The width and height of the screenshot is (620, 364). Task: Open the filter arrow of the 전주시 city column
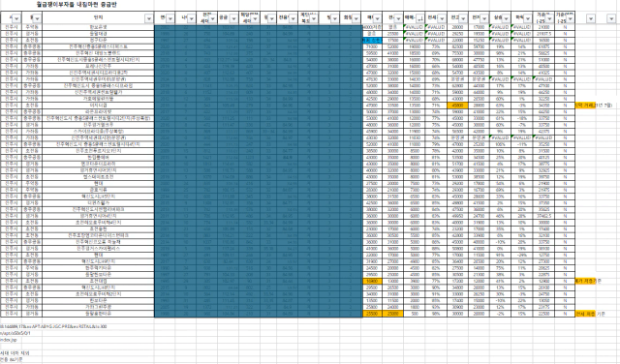click(16, 18)
